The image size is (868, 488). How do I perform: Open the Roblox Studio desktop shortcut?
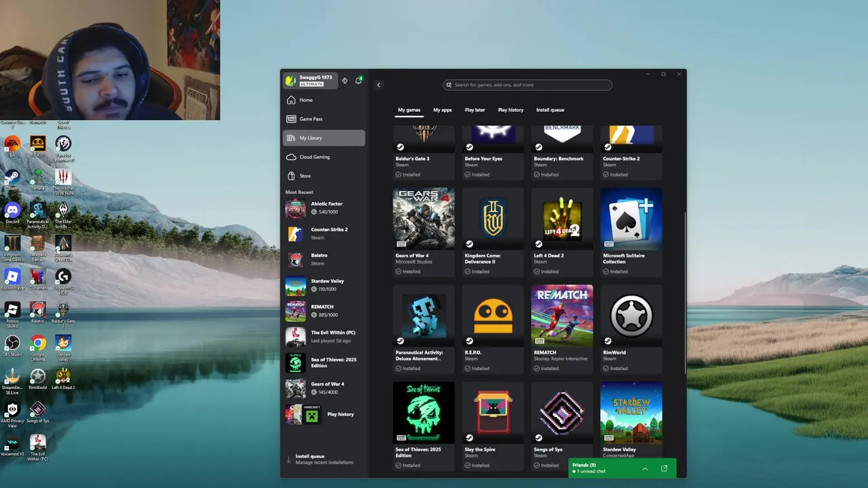(12, 314)
